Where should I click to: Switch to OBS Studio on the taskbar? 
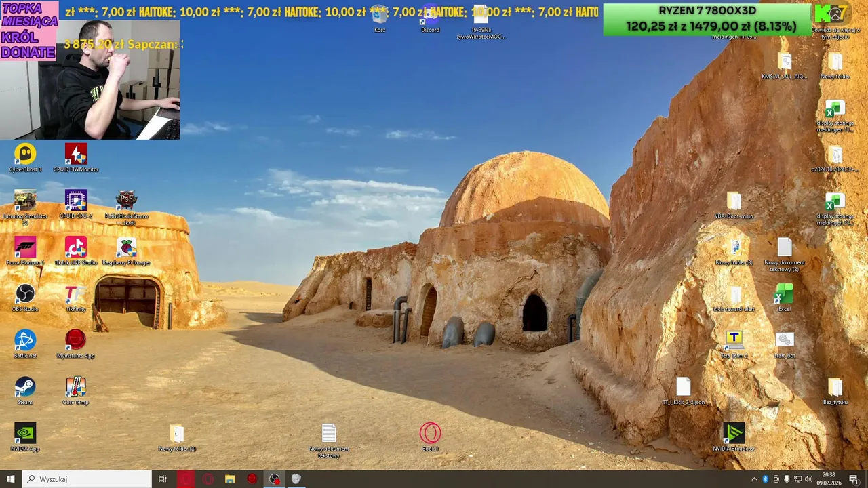[274, 479]
